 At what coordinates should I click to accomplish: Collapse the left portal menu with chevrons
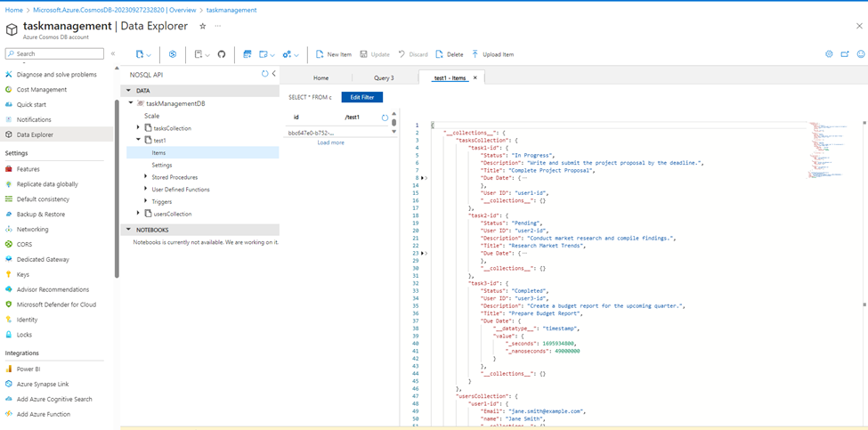(113, 54)
